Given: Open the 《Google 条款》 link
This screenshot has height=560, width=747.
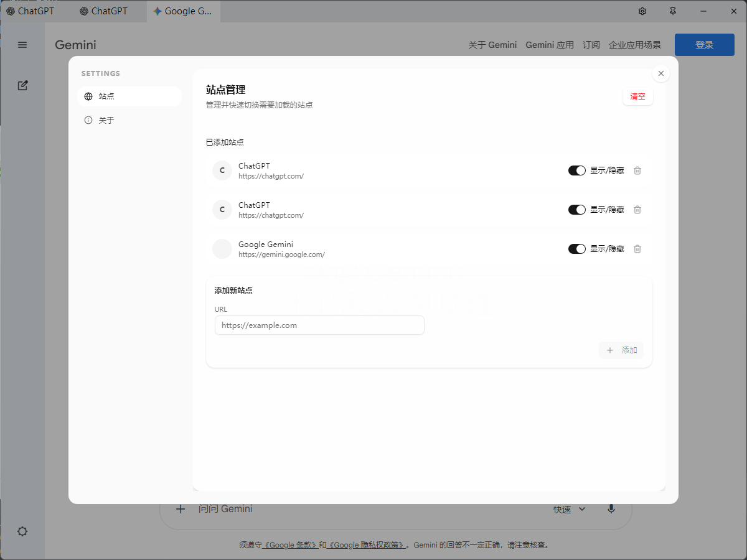Looking at the screenshot, I should pyautogui.click(x=291, y=545).
